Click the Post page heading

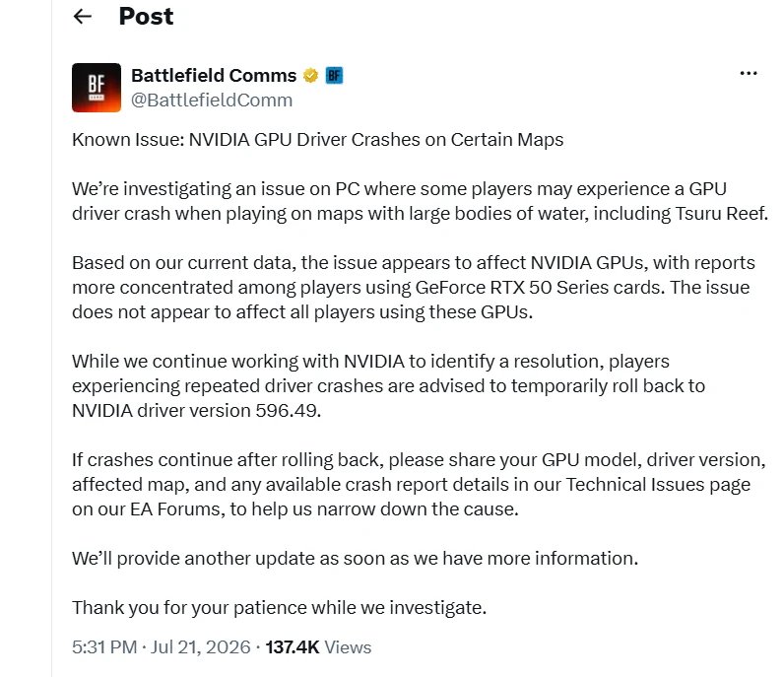(x=146, y=17)
